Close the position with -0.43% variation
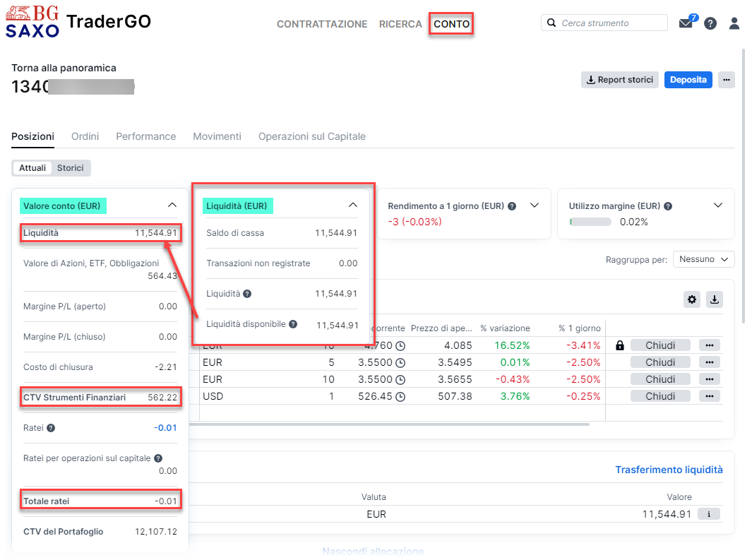 click(x=660, y=379)
